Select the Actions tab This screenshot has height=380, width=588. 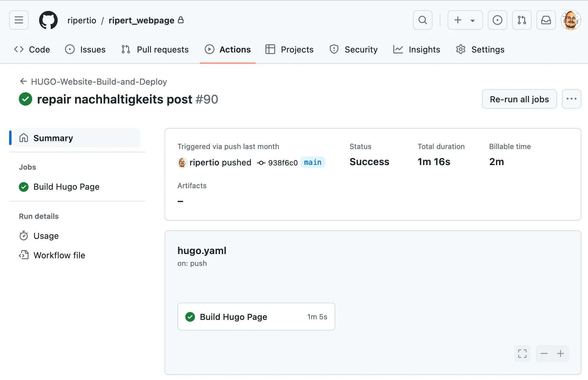[x=228, y=49]
